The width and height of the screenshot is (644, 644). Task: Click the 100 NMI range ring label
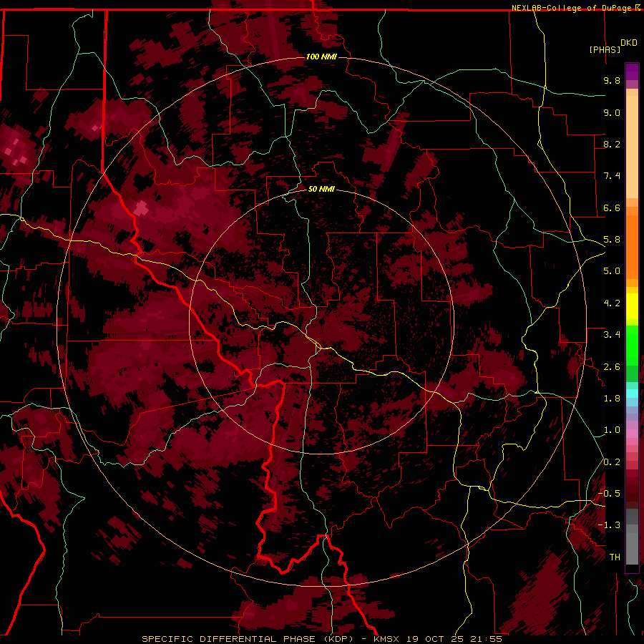coord(321,57)
